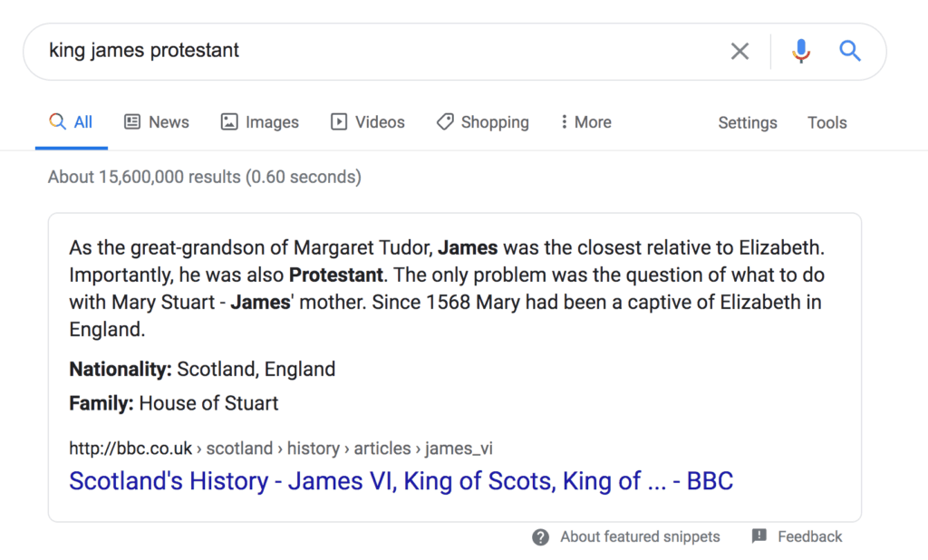Open the Scotland's History James VI BBC link
This screenshot has width=928, height=560.
[401, 481]
